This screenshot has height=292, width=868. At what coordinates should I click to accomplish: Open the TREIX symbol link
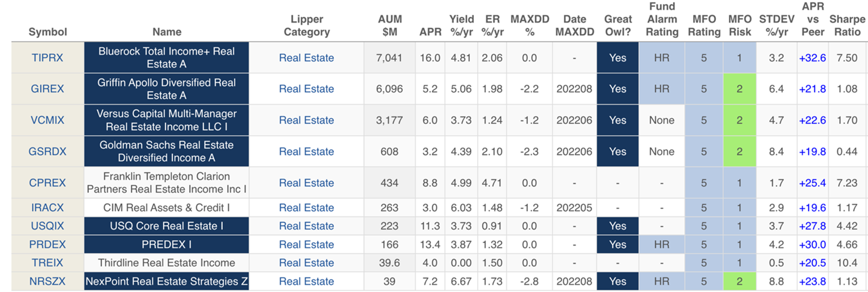point(47,263)
